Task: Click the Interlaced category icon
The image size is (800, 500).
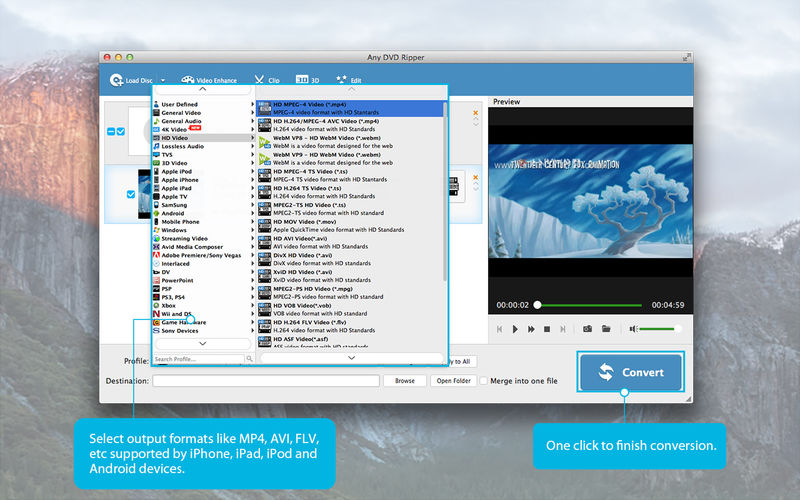Action: click(157, 263)
